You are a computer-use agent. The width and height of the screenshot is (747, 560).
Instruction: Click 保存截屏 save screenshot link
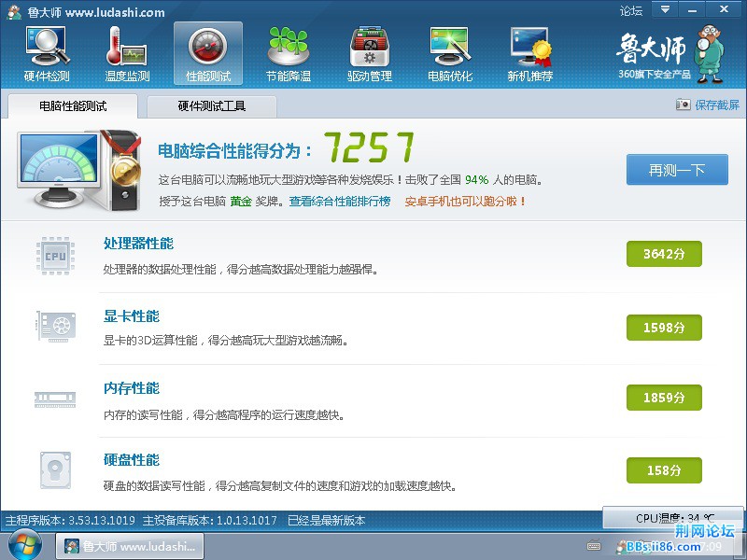[717, 105]
